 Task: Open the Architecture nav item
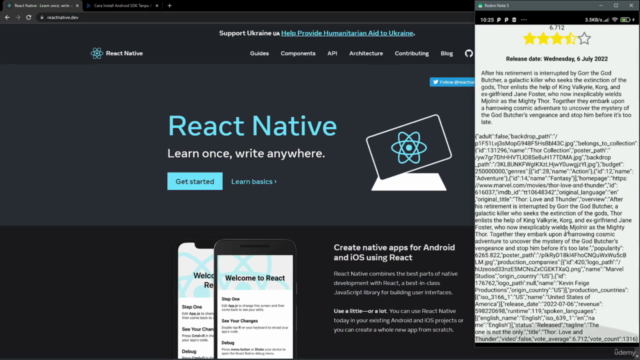point(366,53)
